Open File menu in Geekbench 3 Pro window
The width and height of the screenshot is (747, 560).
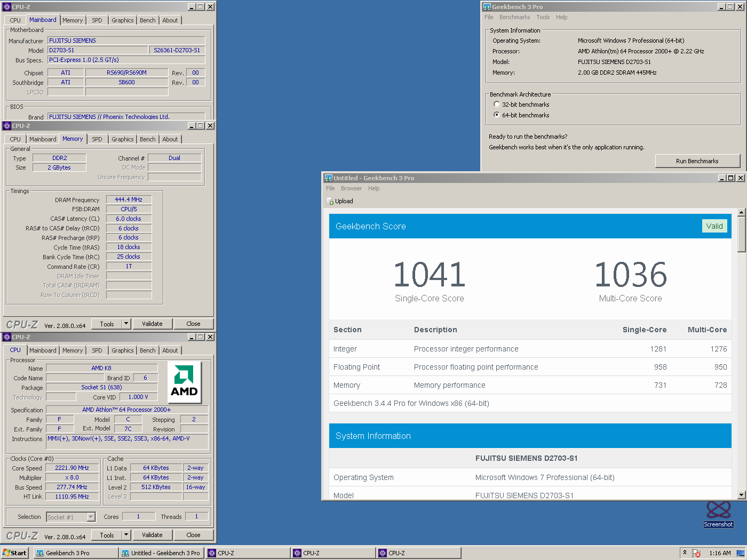(489, 17)
